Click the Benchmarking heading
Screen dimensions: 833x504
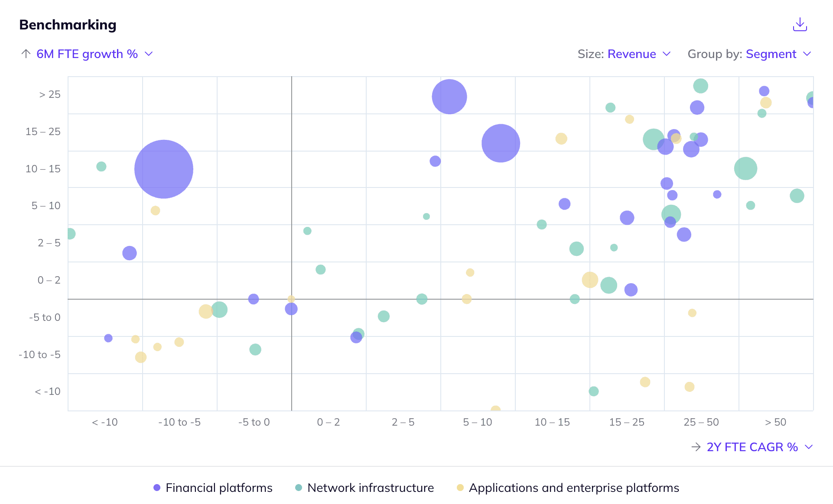click(x=68, y=25)
